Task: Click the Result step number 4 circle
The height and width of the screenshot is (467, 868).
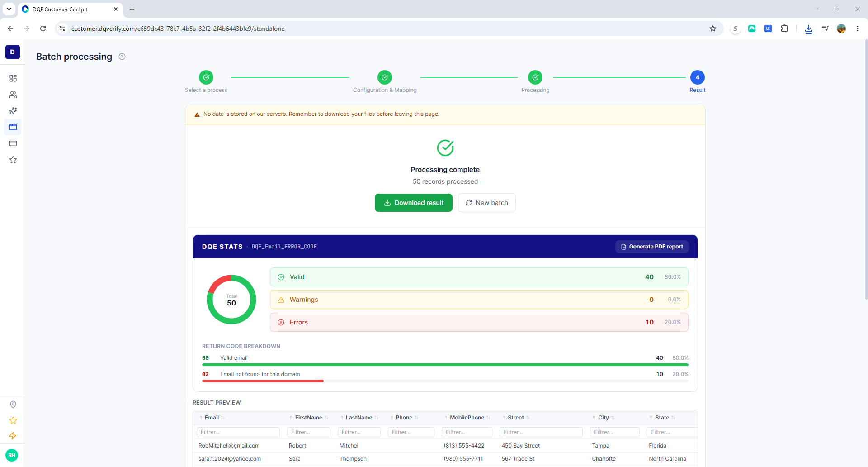Action: [698, 77]
